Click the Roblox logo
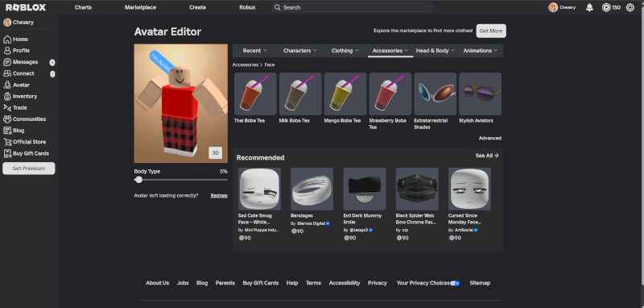 [x=26, y=7]
